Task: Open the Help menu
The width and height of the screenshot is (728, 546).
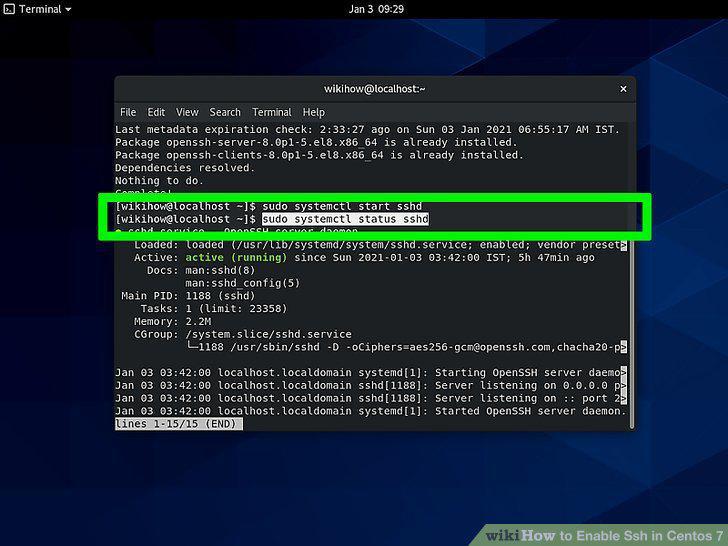Action: (314, 112)
